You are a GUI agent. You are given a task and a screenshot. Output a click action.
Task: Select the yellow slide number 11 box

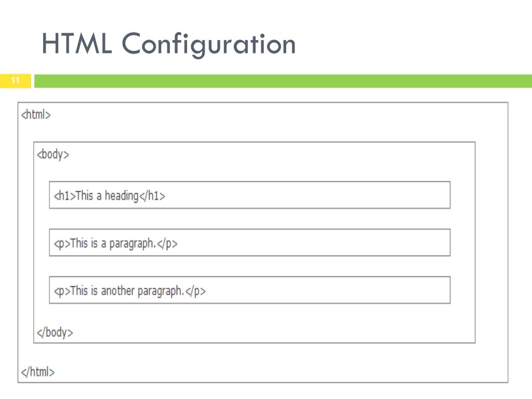(15, 81)
